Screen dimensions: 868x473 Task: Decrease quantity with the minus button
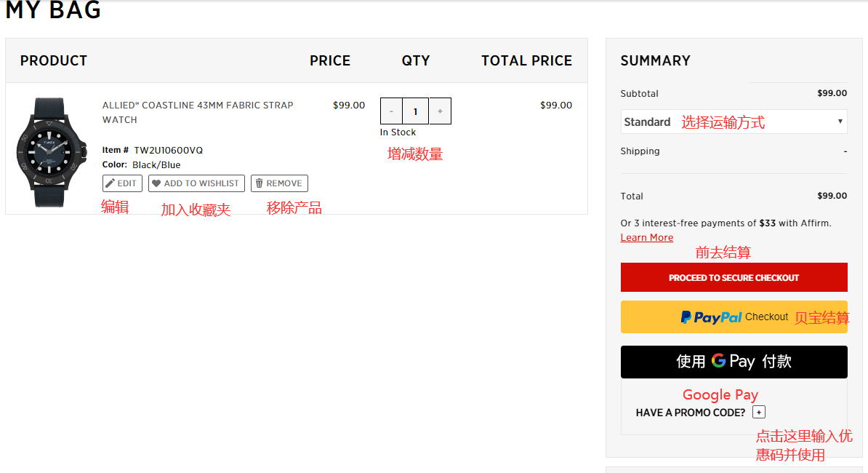(x=391, y=111)
